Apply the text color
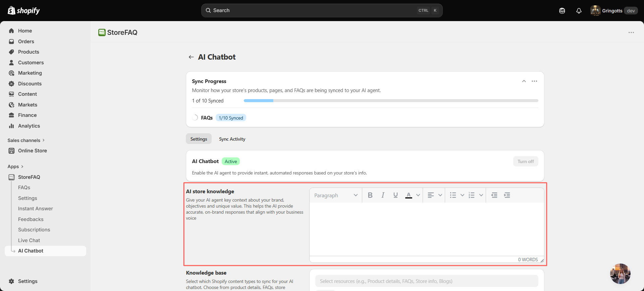Viewport: 644px width, 291px height. click(409, 195)
